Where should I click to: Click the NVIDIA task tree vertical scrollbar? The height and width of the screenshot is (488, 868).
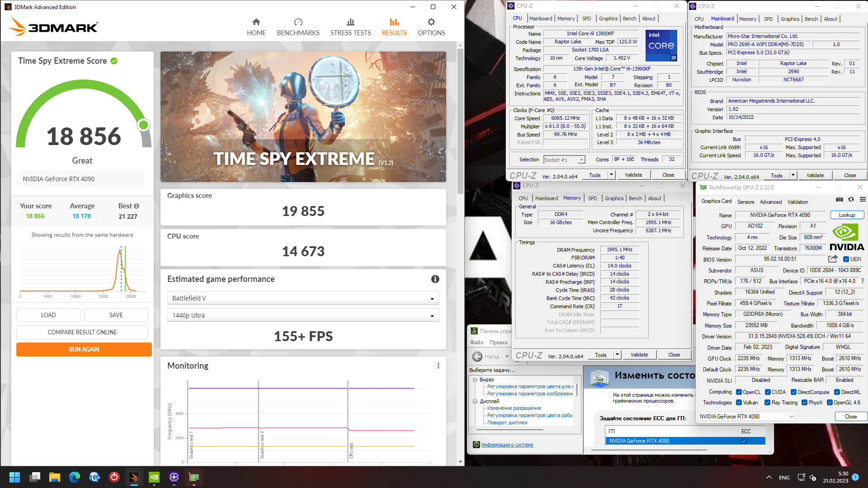coord(577,389)
